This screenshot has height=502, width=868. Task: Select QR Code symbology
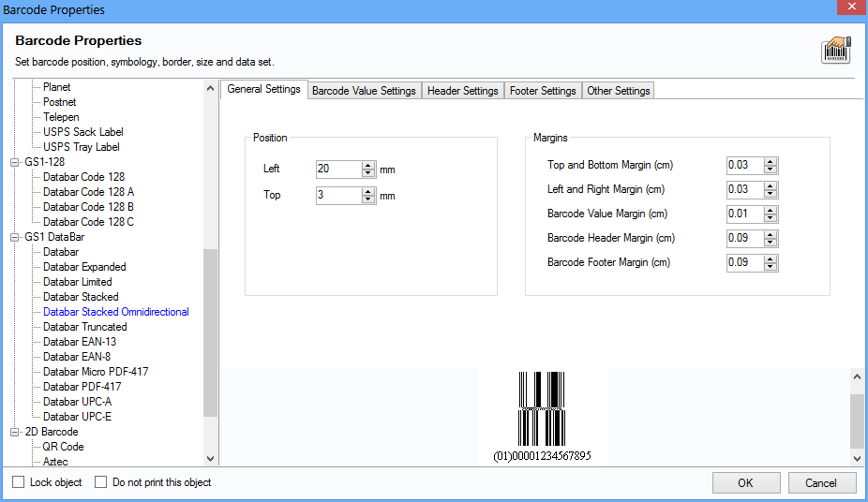point(63,447)
